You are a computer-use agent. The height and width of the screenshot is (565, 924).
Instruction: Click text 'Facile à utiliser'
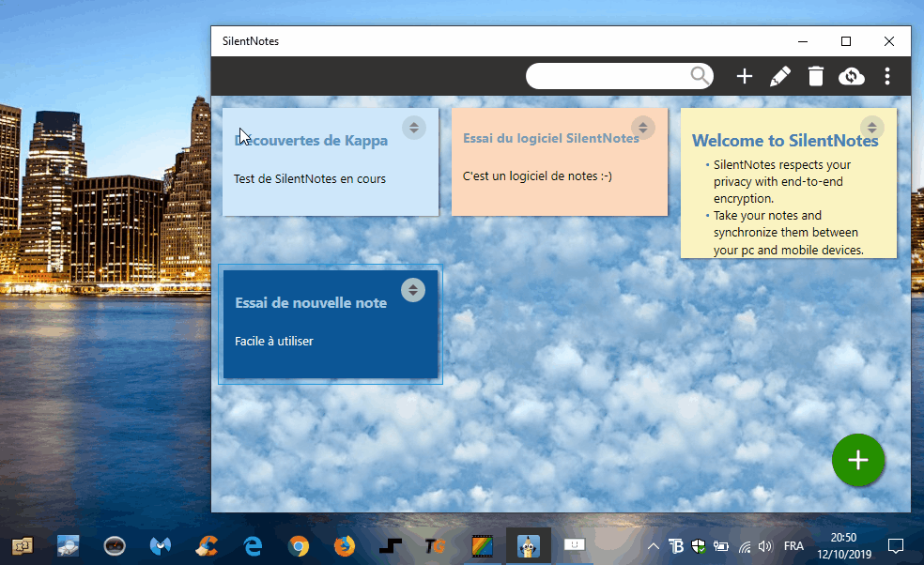click(274, 341)
